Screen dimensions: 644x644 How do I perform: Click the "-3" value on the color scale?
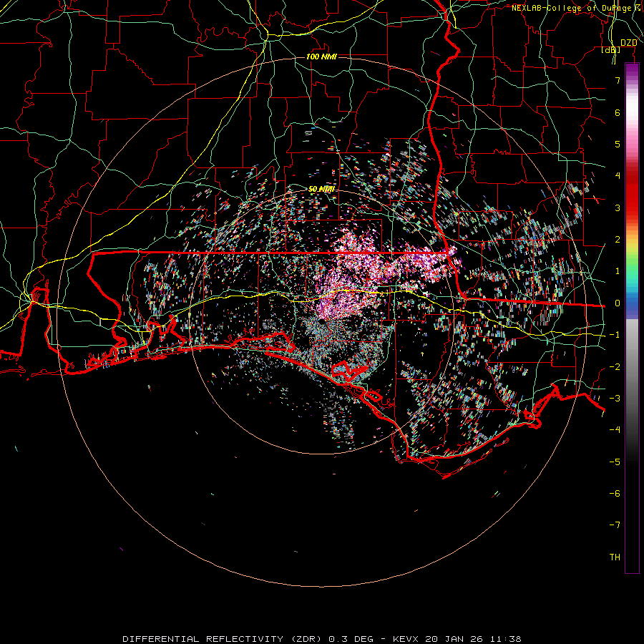(615, 399)
